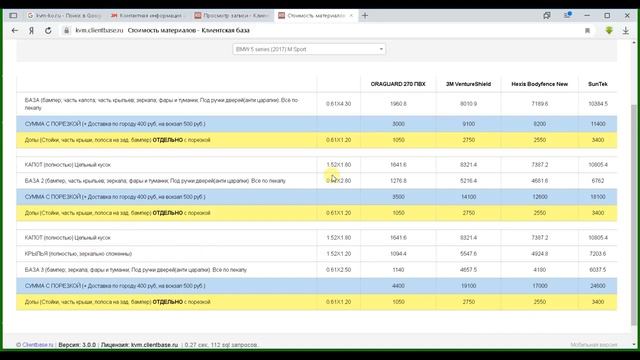
Task: Select the 3M VentureShield value 8010.9
Action: click(x=469, y=104)
